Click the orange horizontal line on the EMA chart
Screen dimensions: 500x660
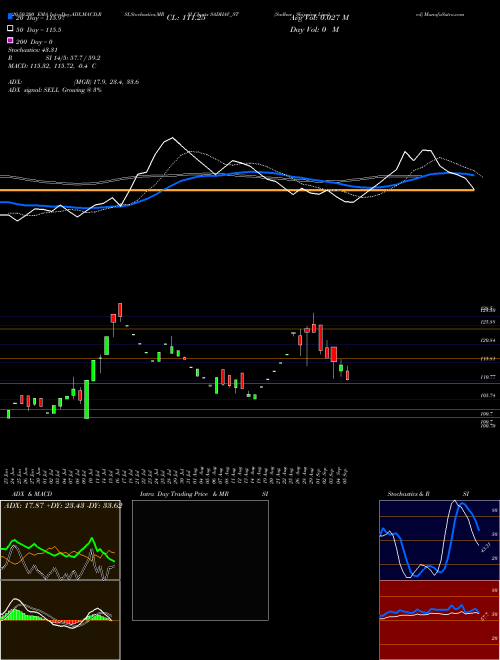click(x=237, y=191)
